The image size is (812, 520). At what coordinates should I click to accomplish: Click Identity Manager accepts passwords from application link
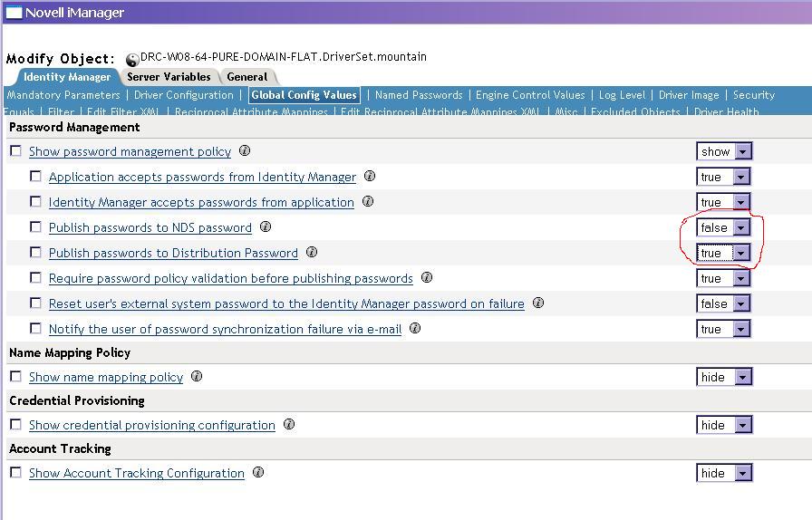201,203
